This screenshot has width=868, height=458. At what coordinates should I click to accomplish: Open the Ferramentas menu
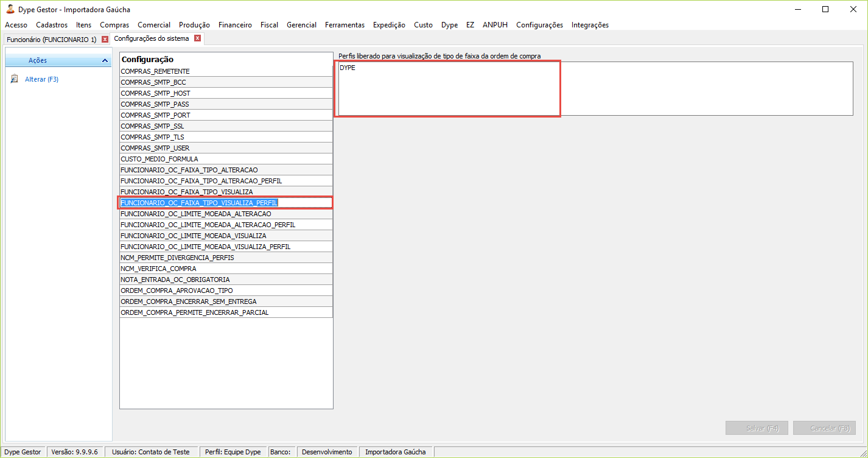click(345, 25)
